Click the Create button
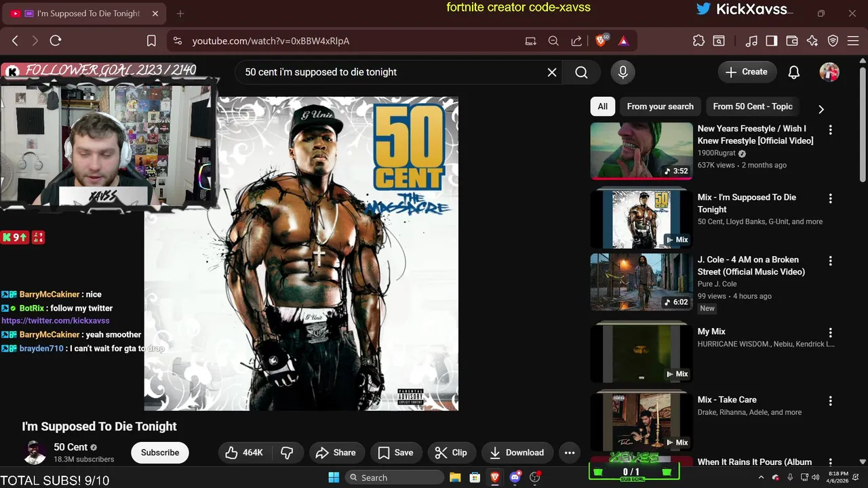868x488 pixels. [747, 72]
